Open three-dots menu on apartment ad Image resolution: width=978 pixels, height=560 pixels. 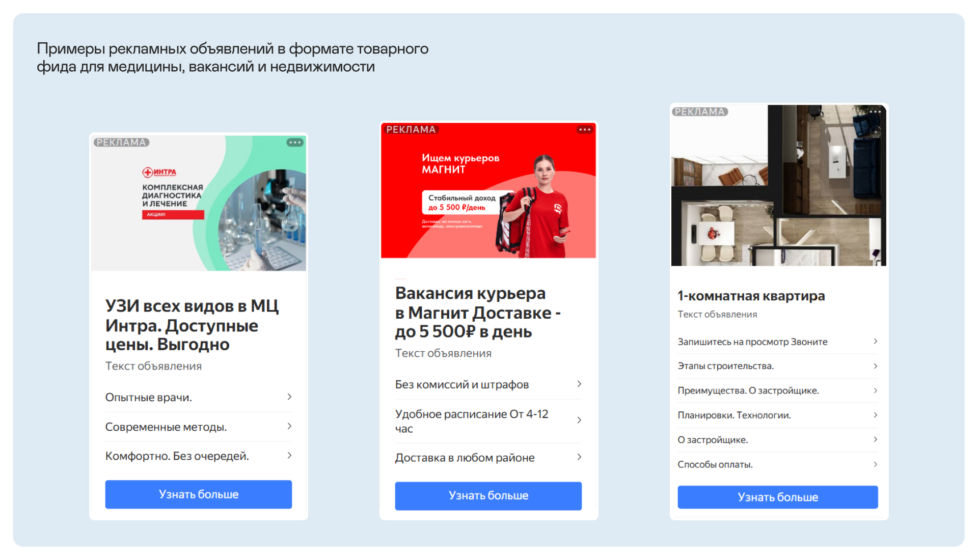coord(875,111)
